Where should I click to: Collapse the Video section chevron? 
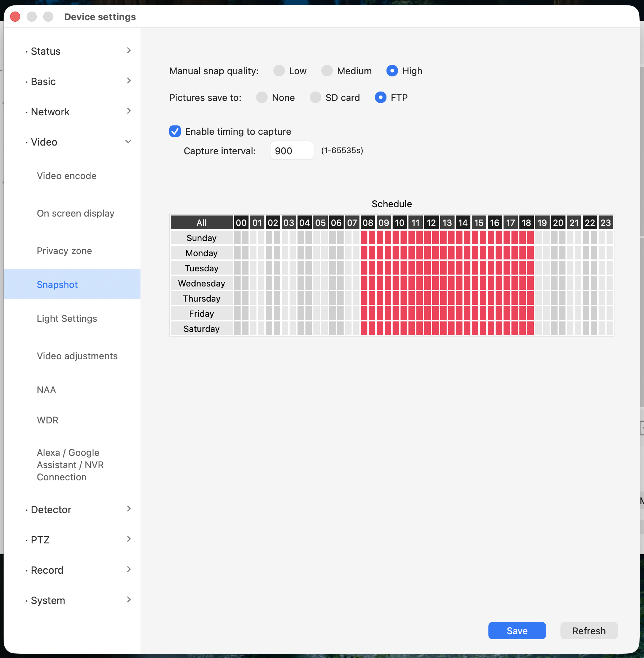pyautogui.click(x=128, y=142)
